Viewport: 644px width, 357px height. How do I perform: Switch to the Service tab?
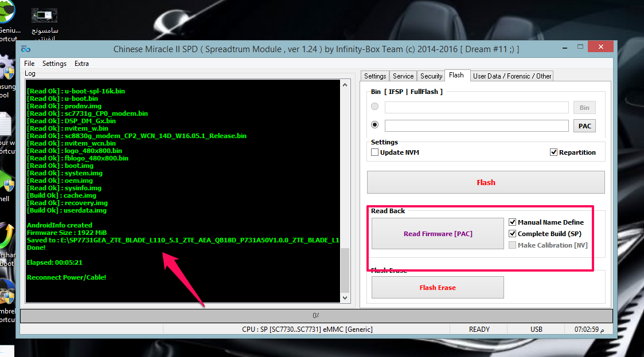[x=403, y=76]
